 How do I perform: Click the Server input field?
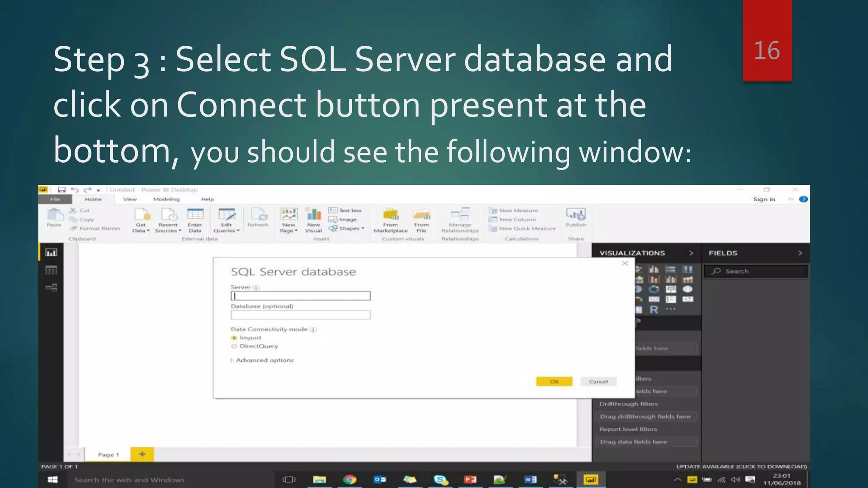300,296
